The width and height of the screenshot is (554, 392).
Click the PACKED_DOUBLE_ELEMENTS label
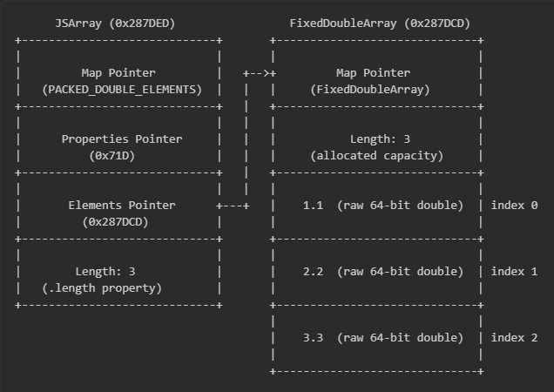click(x=121, y=89)
